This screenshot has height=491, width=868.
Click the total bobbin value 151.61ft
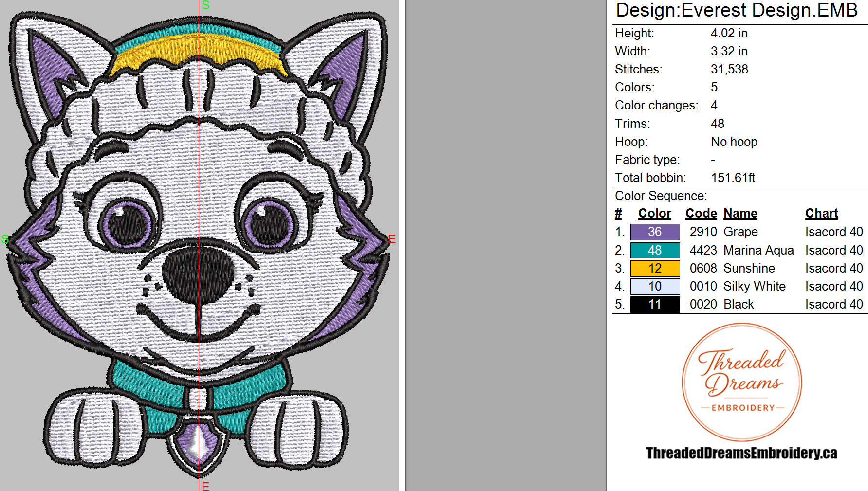point(733,178)
